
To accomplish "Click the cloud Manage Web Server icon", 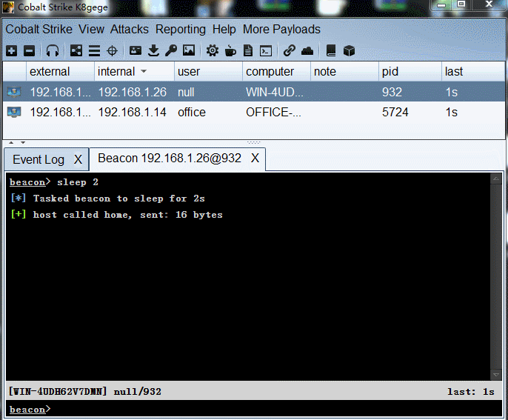I will 307,51.
